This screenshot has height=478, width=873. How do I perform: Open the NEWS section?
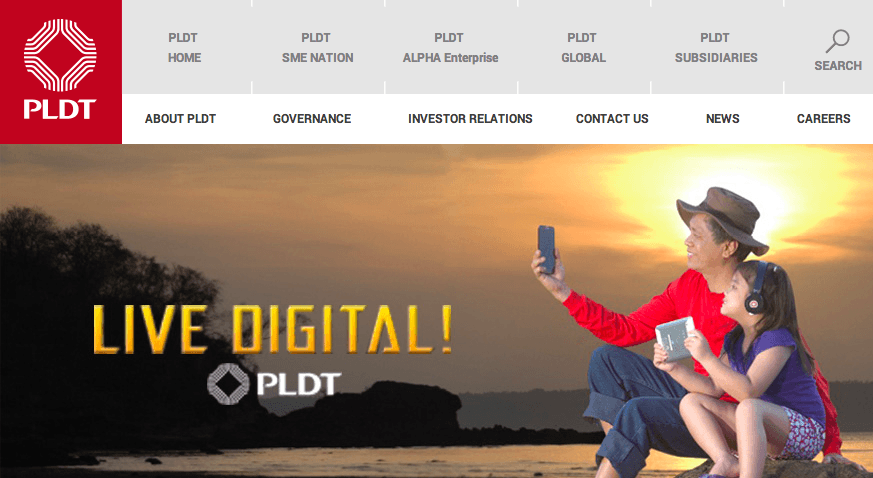723,119
